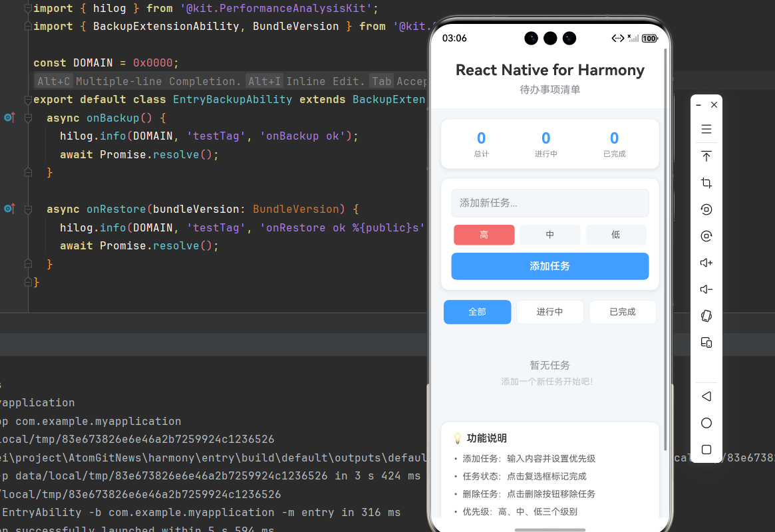Close the emulator toolbar panel
The height and width of the screenshot is (532, 775).
click(714, 104)
